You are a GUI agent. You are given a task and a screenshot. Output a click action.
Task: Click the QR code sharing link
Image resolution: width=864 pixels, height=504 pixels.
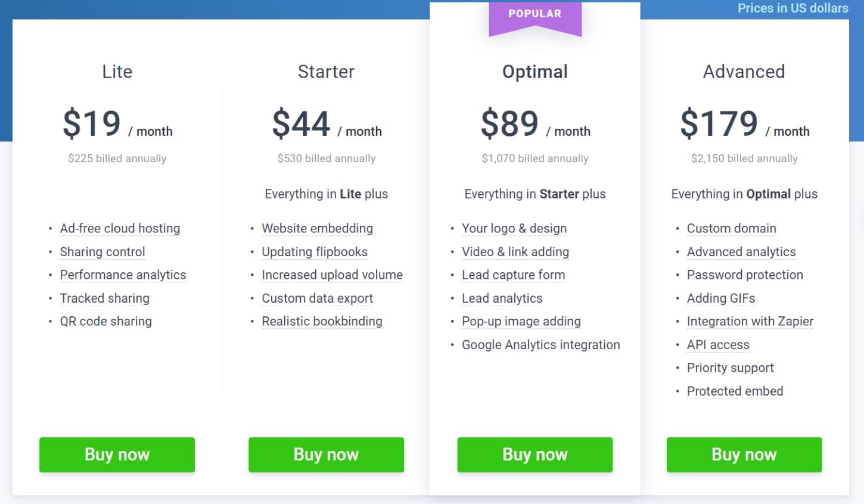click(x=105, y=321)
